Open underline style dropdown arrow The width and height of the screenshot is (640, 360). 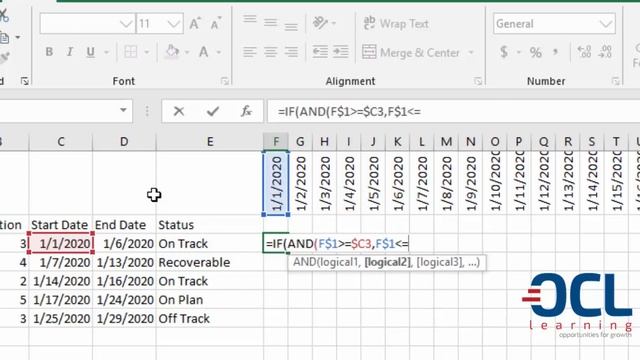tap(106, 52)
